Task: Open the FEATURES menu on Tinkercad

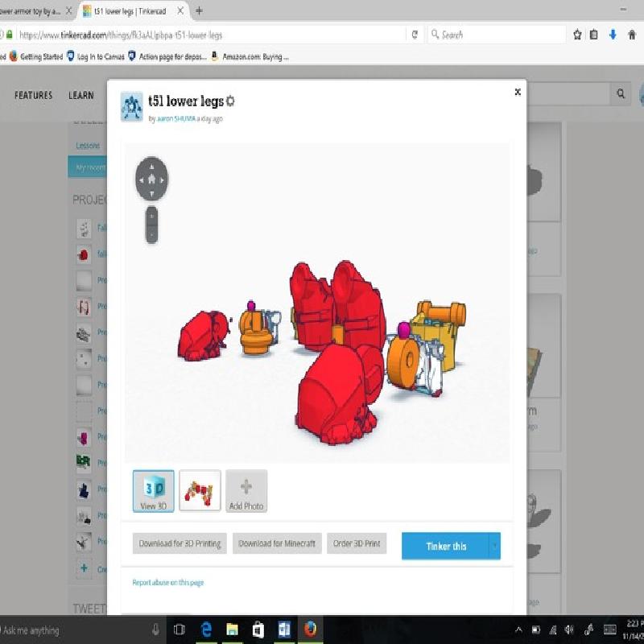Action: (34, 96)
